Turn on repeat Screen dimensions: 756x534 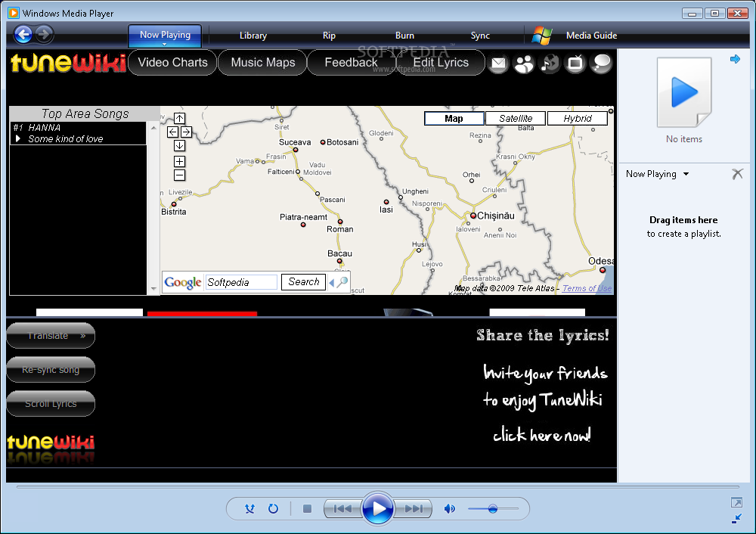click(273, 508)
